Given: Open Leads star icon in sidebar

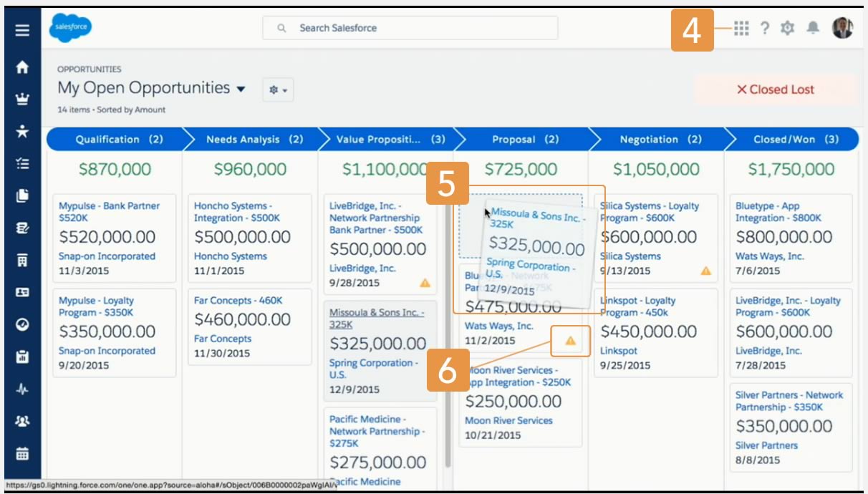Looking at the screenshot, I should pos(22,131).
